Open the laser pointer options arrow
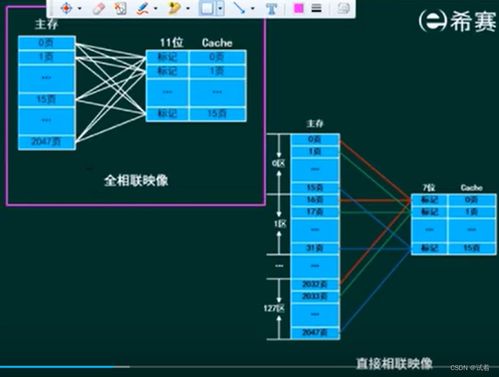This screenshot has width=499, height=377. click(x=80, y=8)
